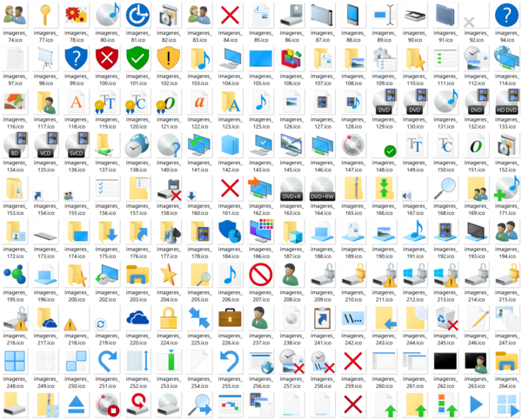This screenshot has height=420, width=522.
Task: Click the disc with music note imageres_80.ico
Action: [107, 15]
